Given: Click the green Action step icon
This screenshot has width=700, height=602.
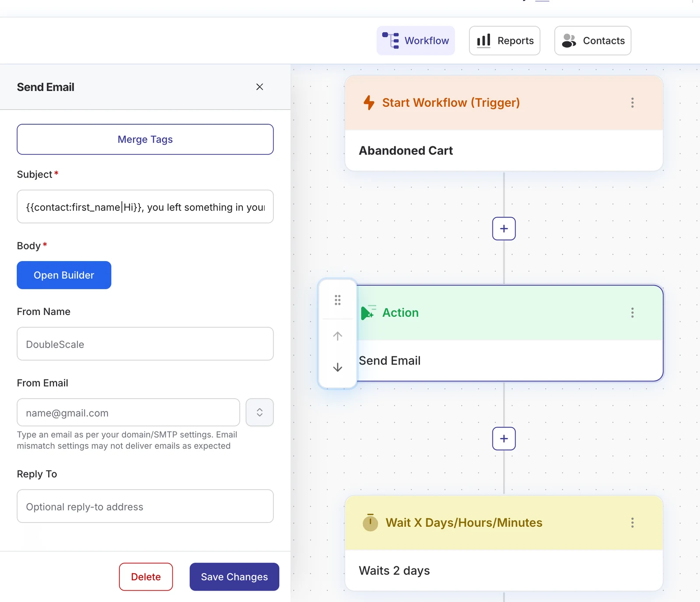Looking at the screenshot, I should coord(368,312).
